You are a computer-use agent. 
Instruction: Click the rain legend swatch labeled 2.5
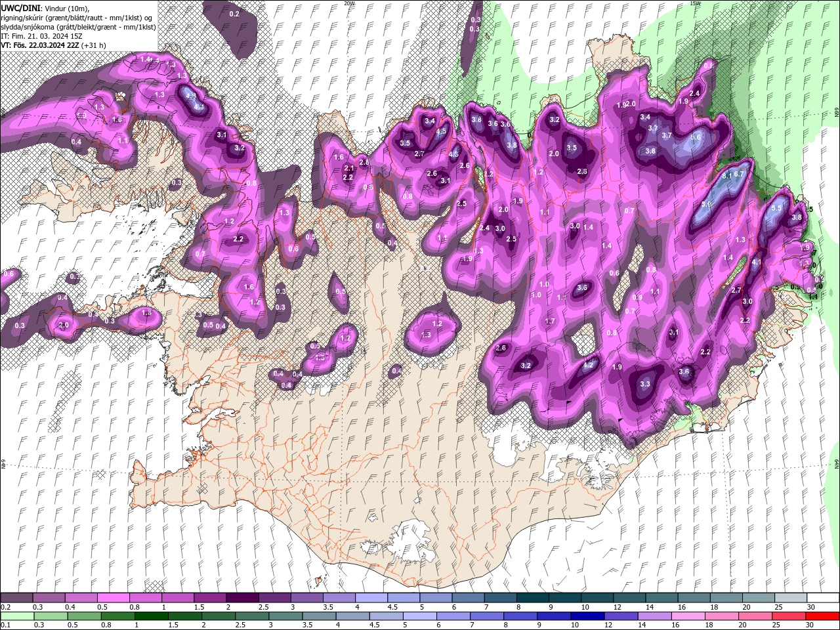[253, 616]
